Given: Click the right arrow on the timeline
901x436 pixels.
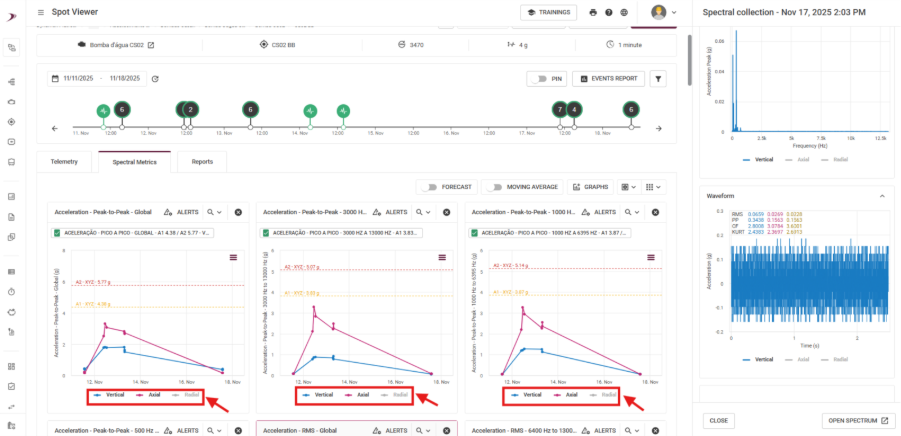Looking at the screenshot, I should pyautogui.click(x=658, y=128).
